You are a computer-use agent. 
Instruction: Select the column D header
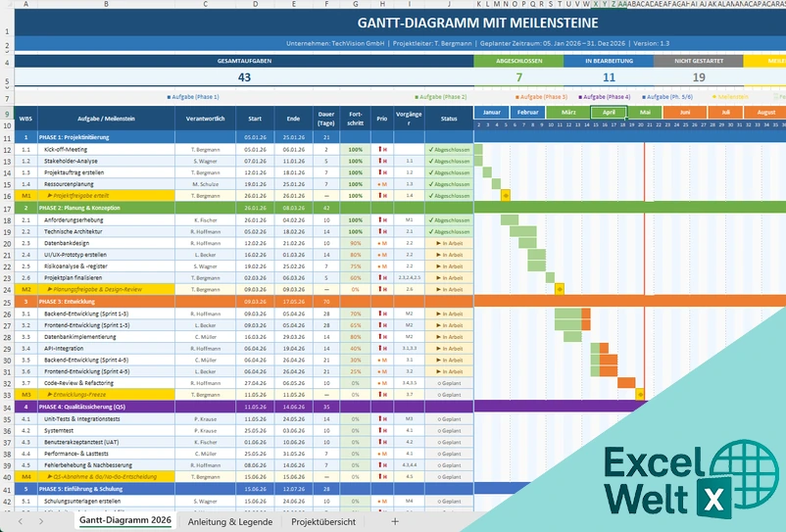click(255, 4)
